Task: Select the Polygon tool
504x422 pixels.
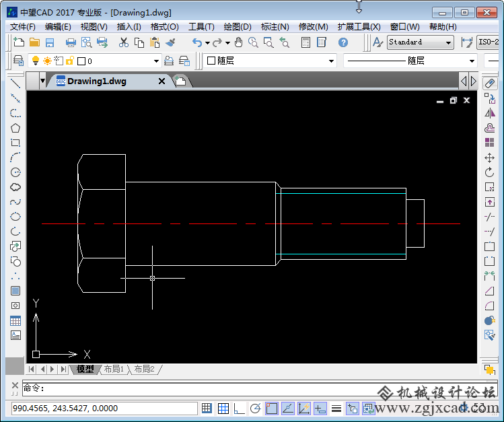Action: coord(15,128)
